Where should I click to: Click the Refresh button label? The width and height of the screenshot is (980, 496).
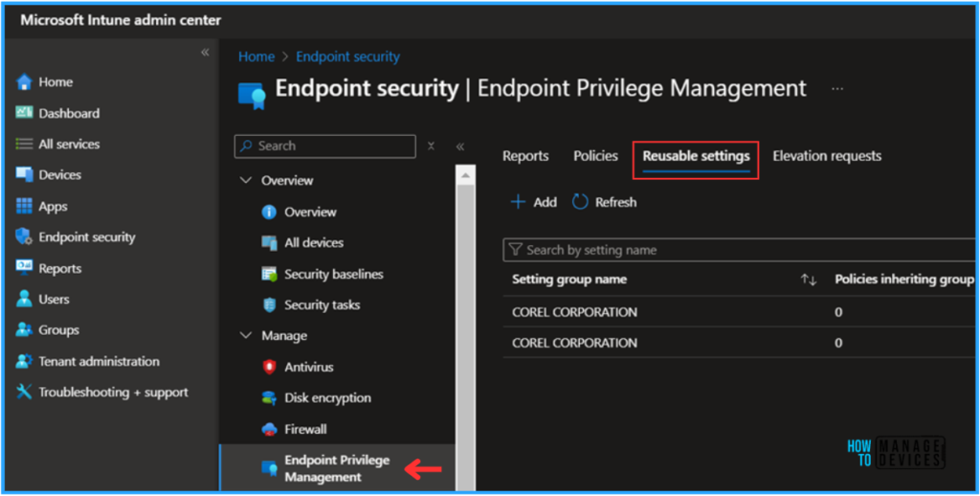(x=615, y=202)
